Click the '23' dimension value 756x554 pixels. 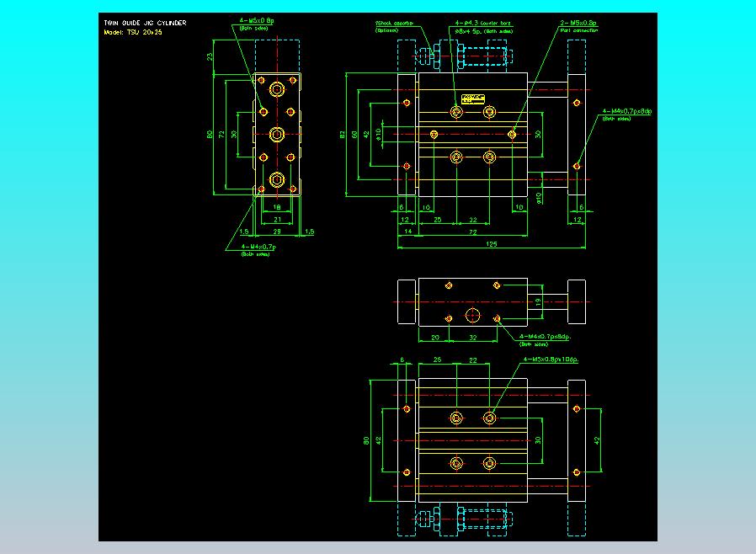coord(210,56)
